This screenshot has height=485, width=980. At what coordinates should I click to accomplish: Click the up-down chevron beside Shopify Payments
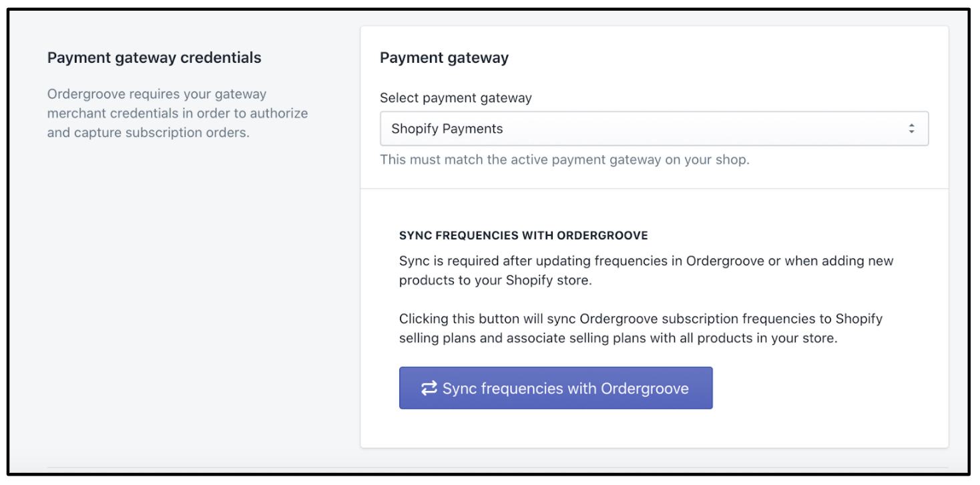point(913,128)
